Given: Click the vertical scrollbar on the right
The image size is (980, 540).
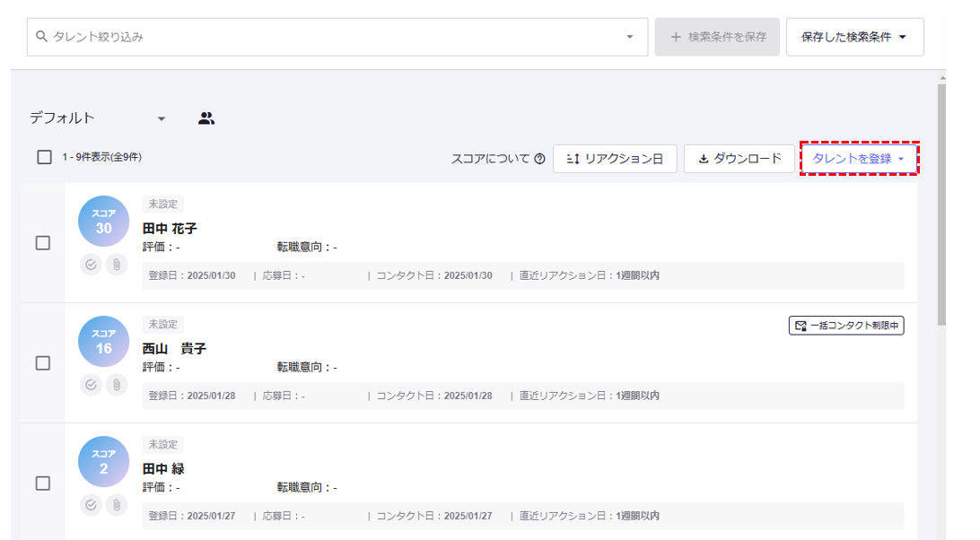Looking at the screenshot, I should coord(941,206).
